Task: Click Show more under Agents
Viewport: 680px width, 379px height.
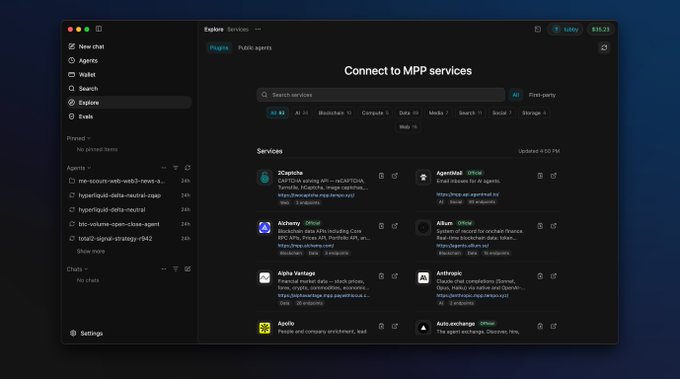Action: click(x=91, y=252)
